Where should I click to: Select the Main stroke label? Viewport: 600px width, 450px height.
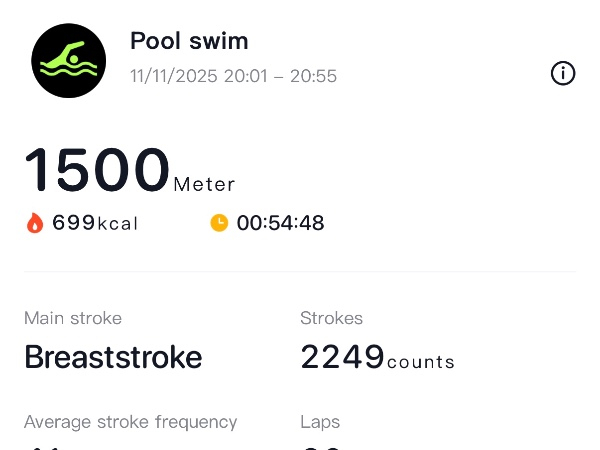(73, 319)
